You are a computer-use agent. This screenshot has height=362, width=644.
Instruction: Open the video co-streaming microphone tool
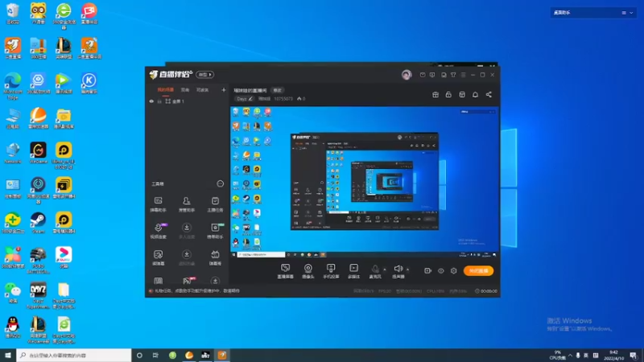click(x=158, y=231)
